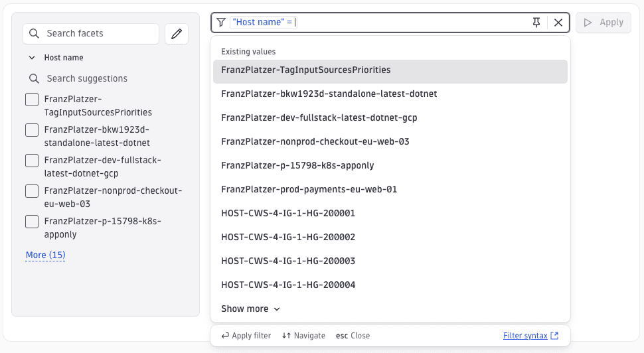Choose HOST-CWS-4-IG-1-HG-200002

tap(390, 237)
